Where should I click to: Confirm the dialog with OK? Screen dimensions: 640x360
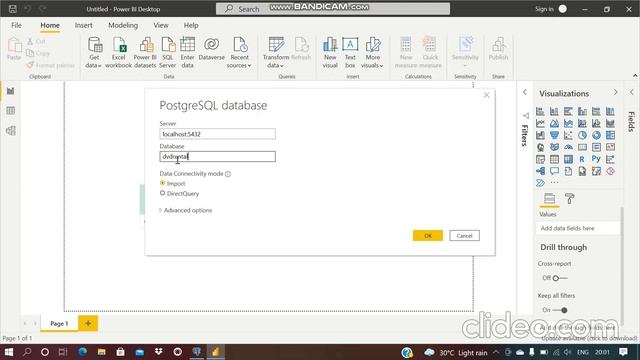428,236
